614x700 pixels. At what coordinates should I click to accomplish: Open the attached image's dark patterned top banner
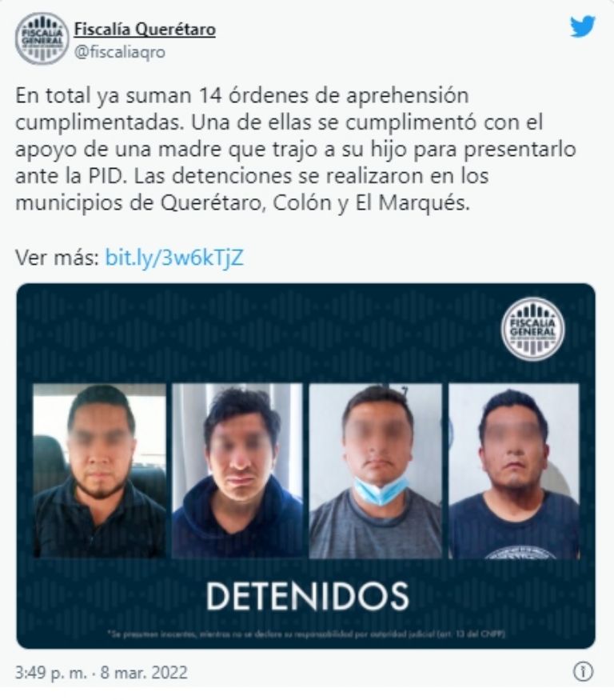(306, 333)
